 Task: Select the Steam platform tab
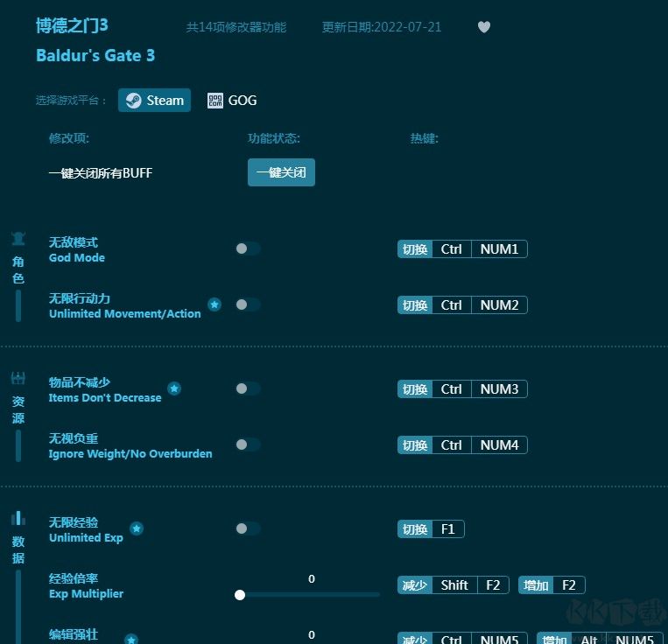click(154, 101)
